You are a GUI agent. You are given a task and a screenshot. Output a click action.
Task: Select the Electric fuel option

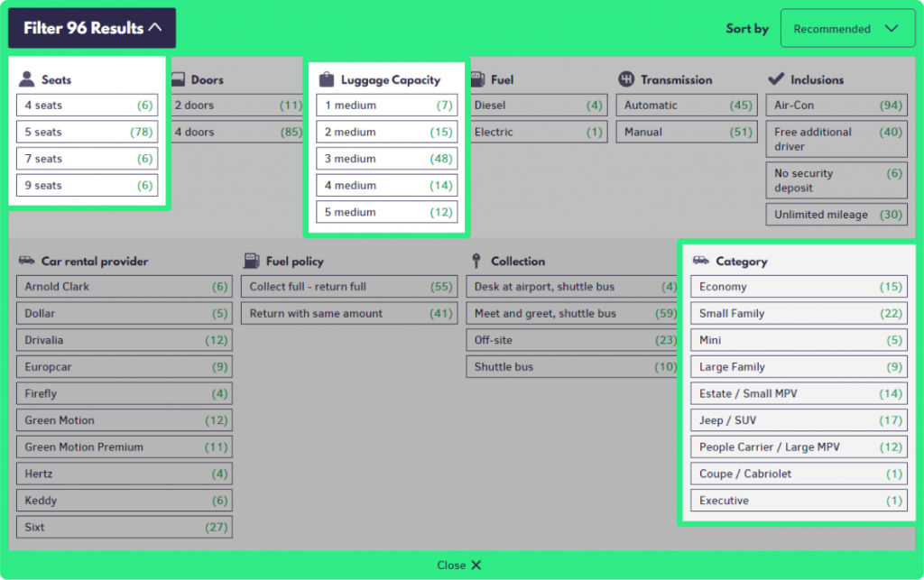(538, 132)
